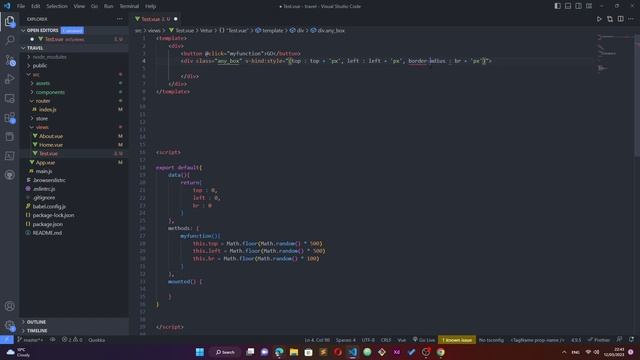Open Explorer Views and More Actions ellipsis
The image size is (640, 360).
[x=119, y=19]
